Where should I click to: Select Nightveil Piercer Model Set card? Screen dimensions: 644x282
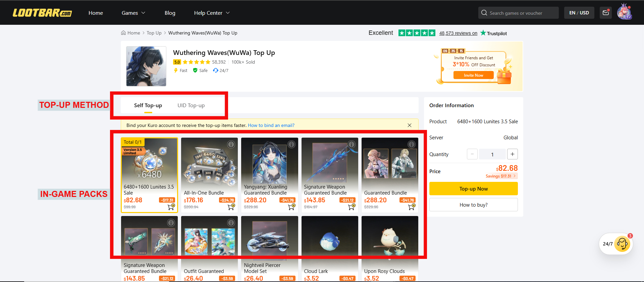coord(269,249)
